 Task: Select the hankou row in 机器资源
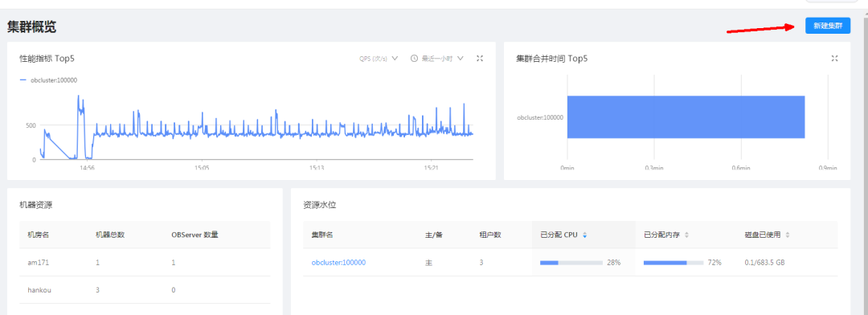[x=145, y=289]
